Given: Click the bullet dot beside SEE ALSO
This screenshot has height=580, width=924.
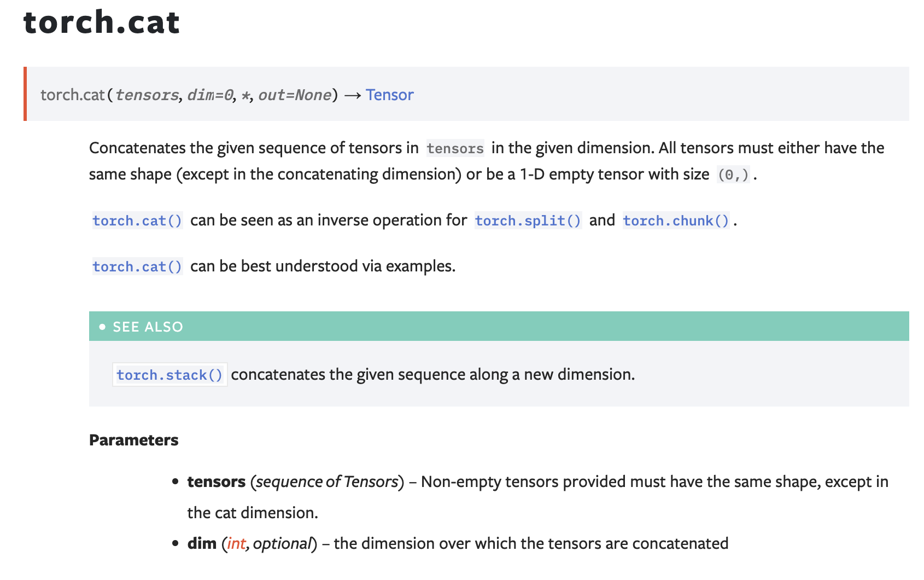Looking at the screenshot, I should tap(102, 327).
